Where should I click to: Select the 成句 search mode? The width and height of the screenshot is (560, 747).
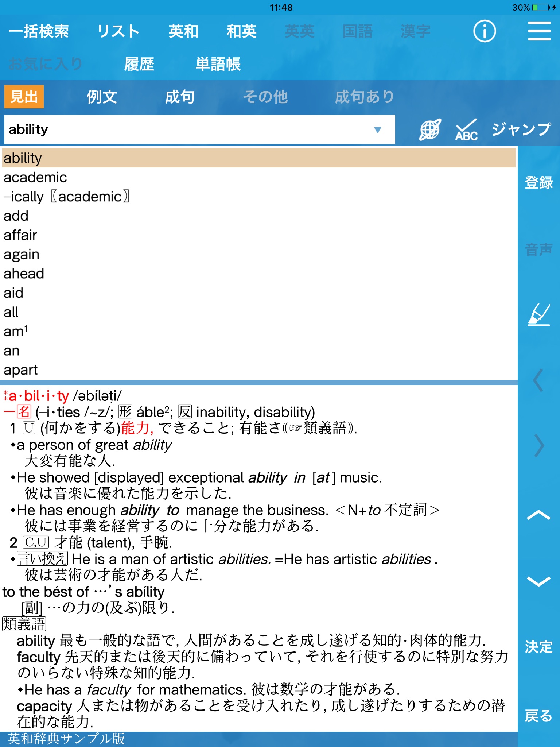point(180,97)
